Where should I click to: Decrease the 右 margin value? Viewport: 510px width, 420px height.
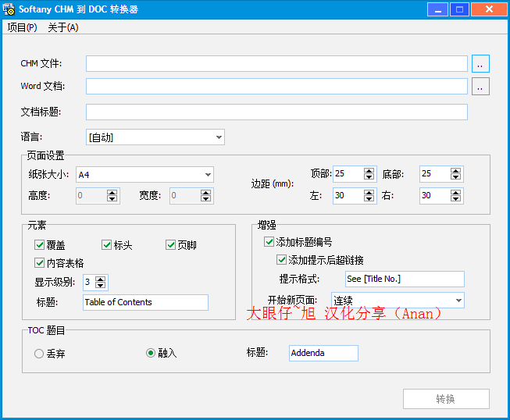455,198
